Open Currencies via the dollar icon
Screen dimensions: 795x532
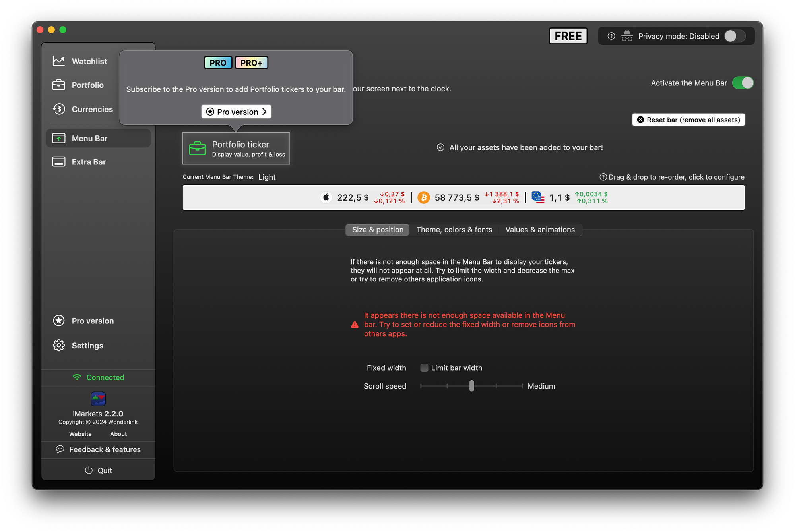59,109
